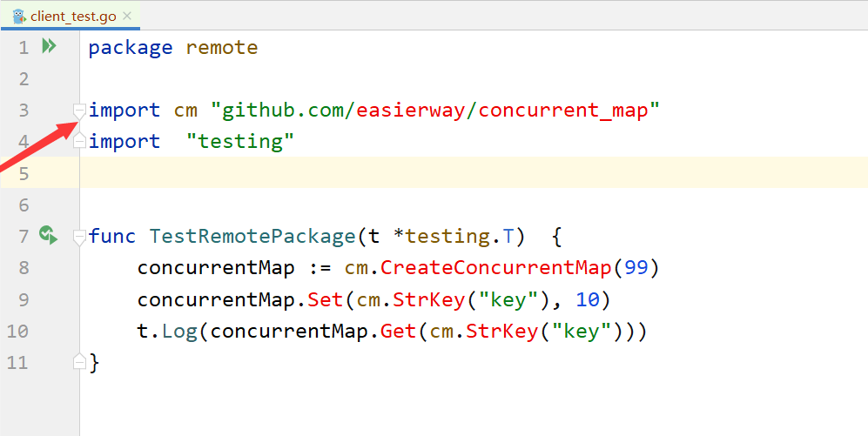
Task: Place cursor in empty highlighted line 5
Action: tap(435, 172)
